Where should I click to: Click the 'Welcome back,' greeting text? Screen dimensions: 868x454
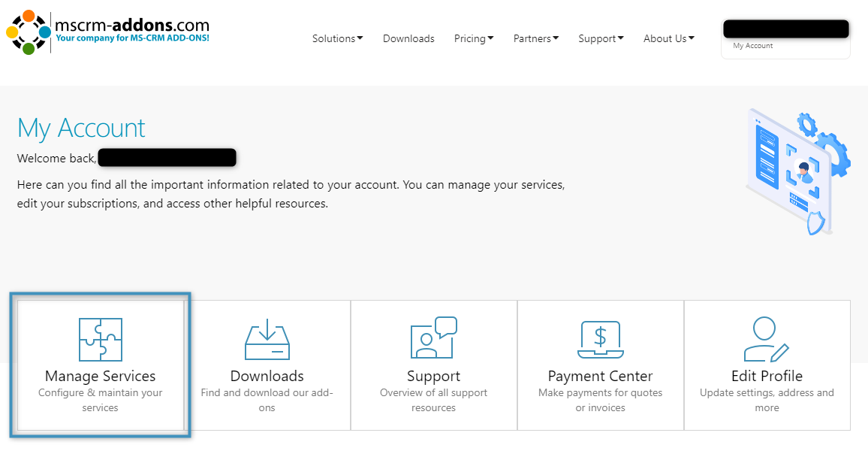click(56, 158)
